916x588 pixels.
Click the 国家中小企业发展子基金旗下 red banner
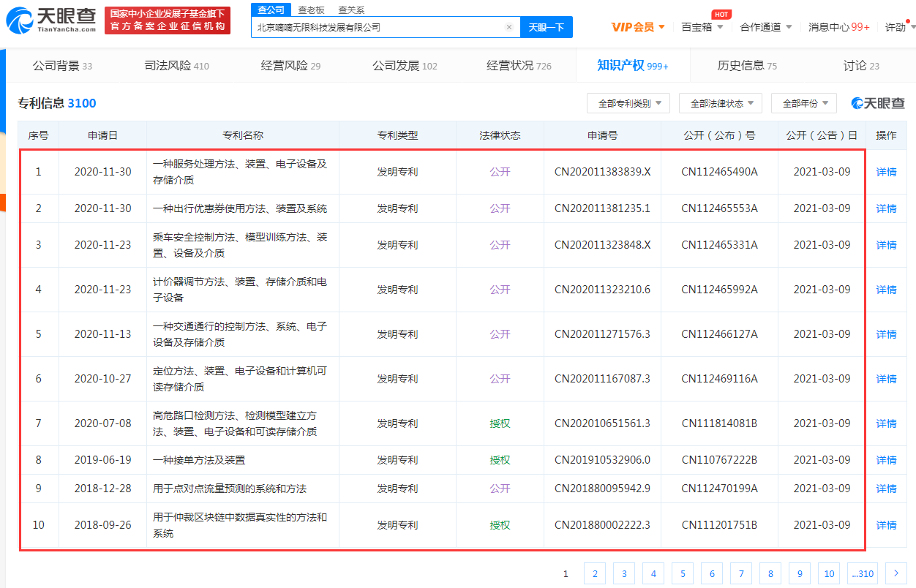click(168, 20)
